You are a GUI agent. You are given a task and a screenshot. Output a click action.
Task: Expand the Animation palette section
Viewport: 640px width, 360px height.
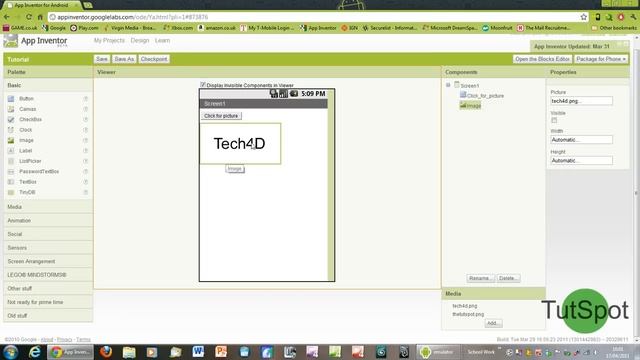(48, 220)
